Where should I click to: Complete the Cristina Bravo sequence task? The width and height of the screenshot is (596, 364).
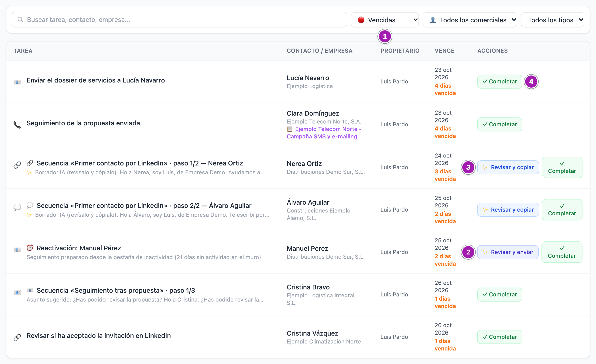pos(500,294)
